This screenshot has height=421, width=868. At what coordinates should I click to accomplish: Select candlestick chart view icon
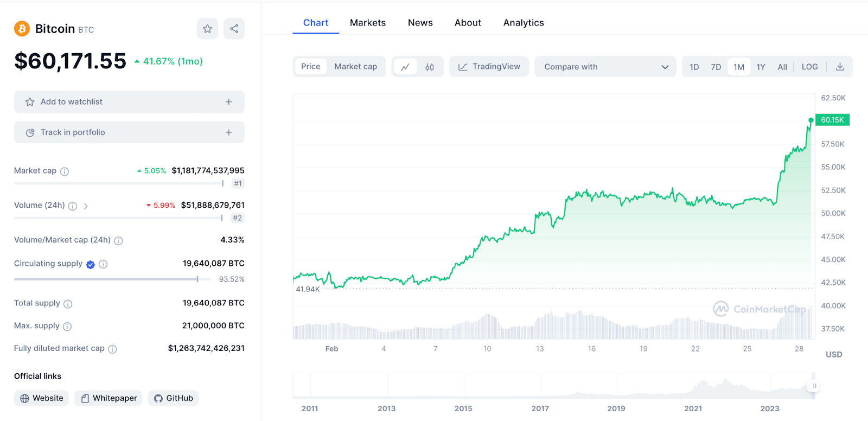point(430,67)
